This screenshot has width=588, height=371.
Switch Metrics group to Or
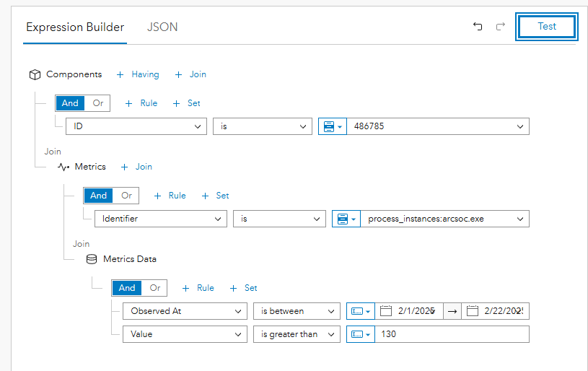click(x=127, y=196)
